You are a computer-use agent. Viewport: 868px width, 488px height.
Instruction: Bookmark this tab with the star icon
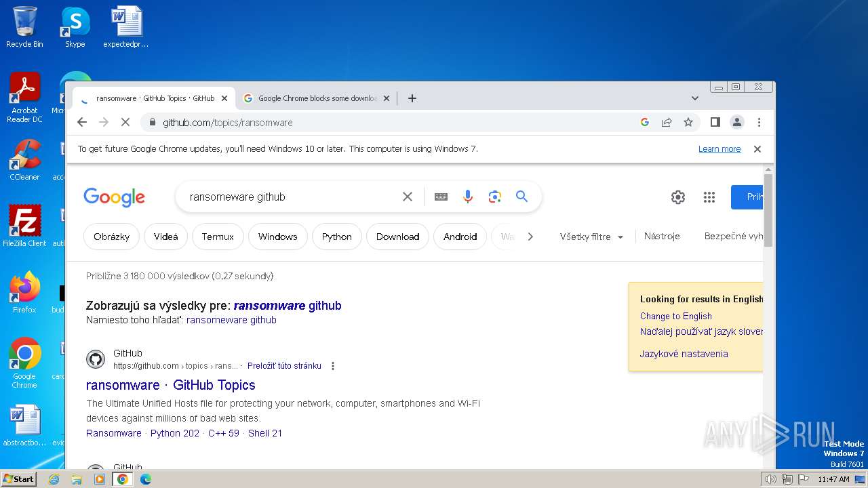click(x=688, y=122)
